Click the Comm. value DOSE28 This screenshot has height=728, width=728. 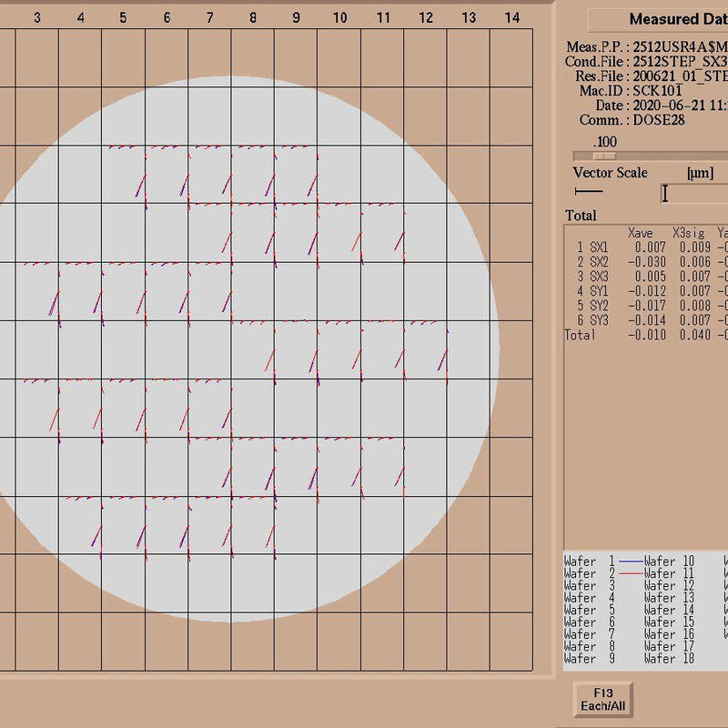click(659, 120)
